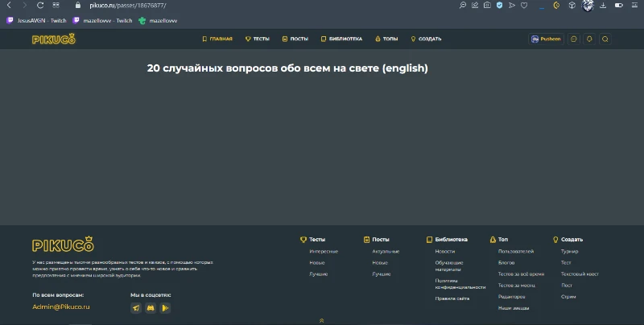The width and height of the screenshot is (644, 325).
Task: Bookmark the page with the heart icon
Action: tap(524, 6)
